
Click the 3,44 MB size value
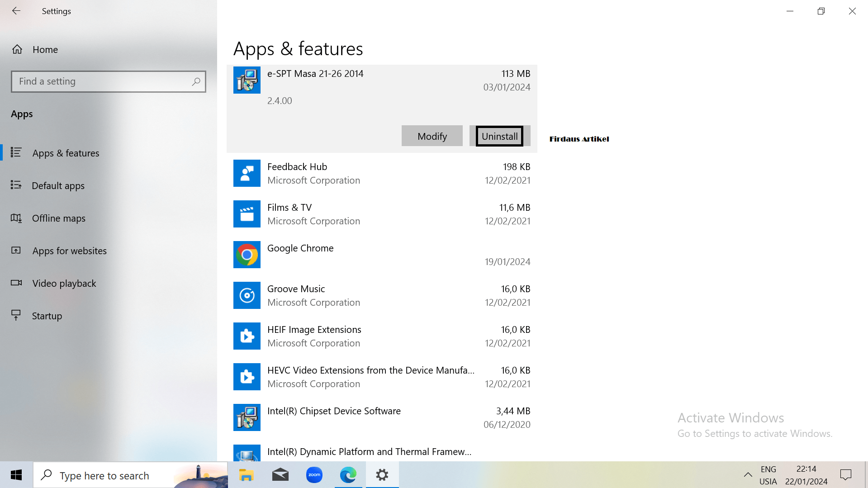coord(513,411)
